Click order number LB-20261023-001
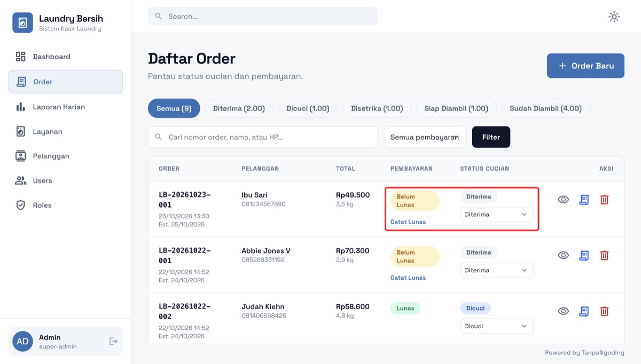Viewport: 641px width, 364px height. coord(185,200)
